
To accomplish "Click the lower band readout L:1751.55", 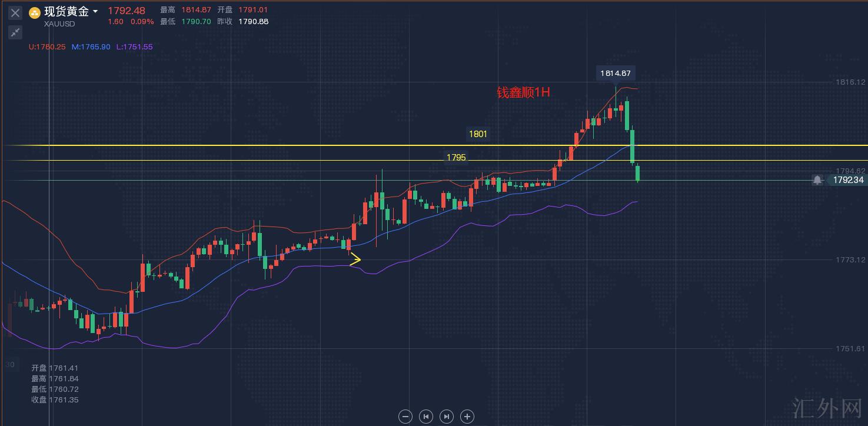I will [134, 47].
